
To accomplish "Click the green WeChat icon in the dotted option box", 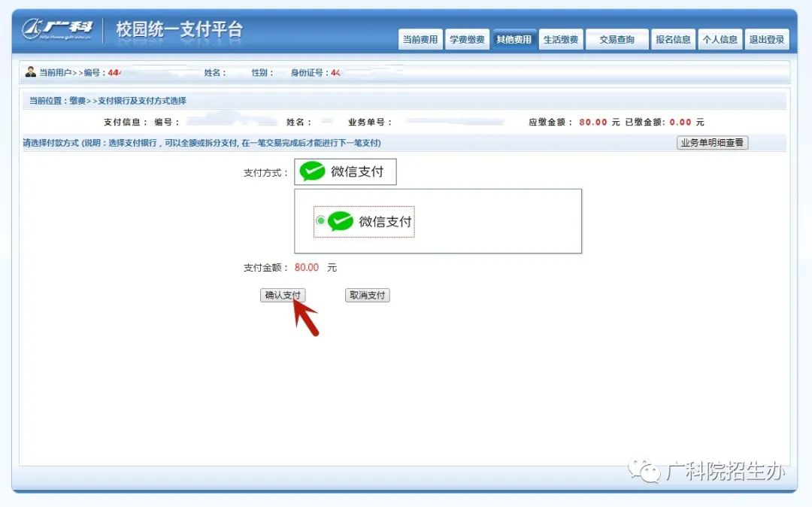I will click(x=341, y=221).
